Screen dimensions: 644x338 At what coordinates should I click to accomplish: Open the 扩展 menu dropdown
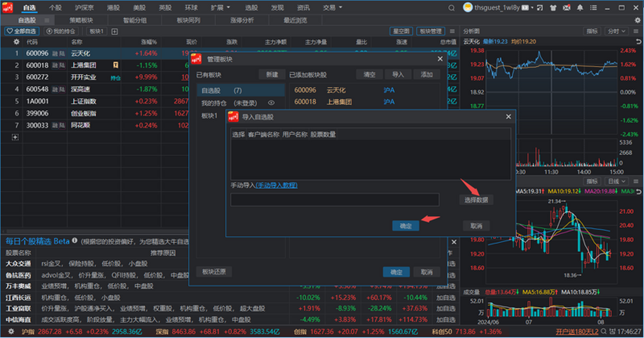221,8
